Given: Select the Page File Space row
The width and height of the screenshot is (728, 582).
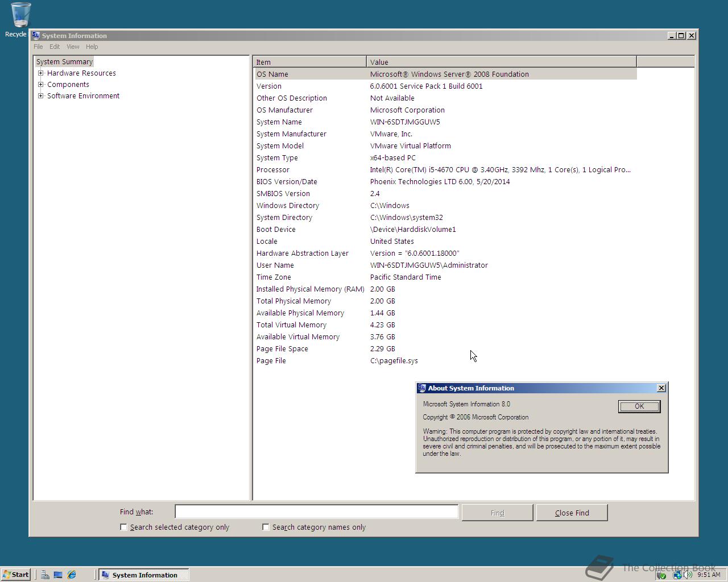Looking at the screenshot, I should pos(445,348).
